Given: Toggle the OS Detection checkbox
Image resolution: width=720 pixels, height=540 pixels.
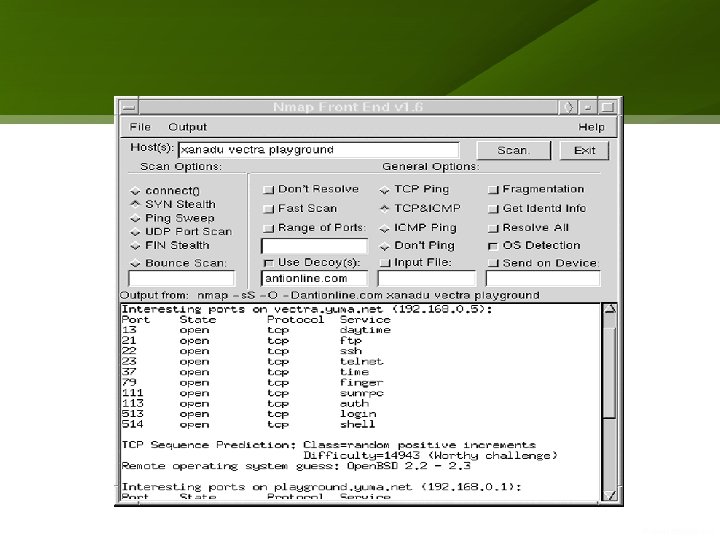Looking at the screenshot, I should [x=493, y=246].
